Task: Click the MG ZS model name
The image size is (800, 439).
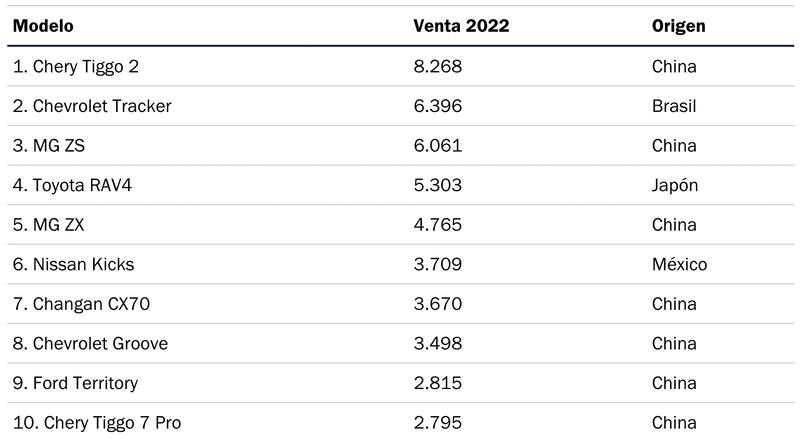Action: click(49, 146)
